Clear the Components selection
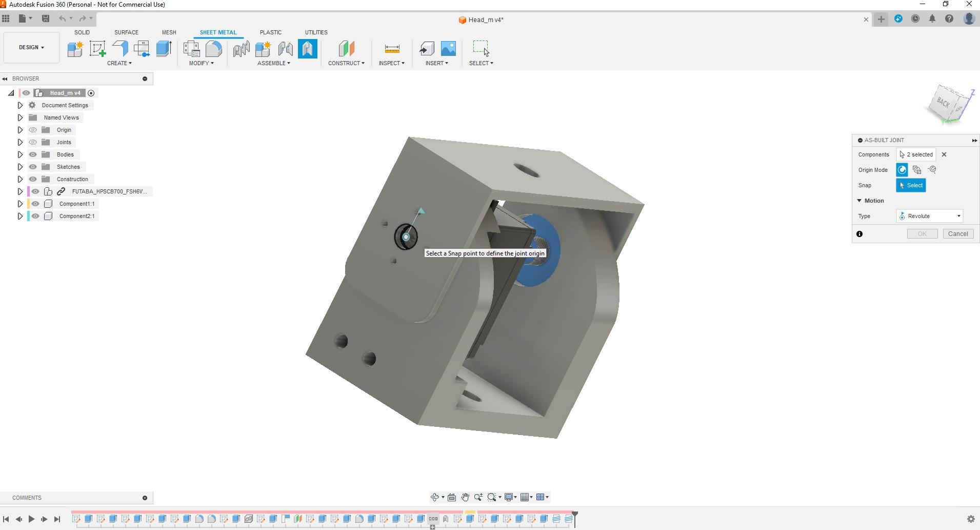This screenshot has width=980, height=530. tap(944, 154)
